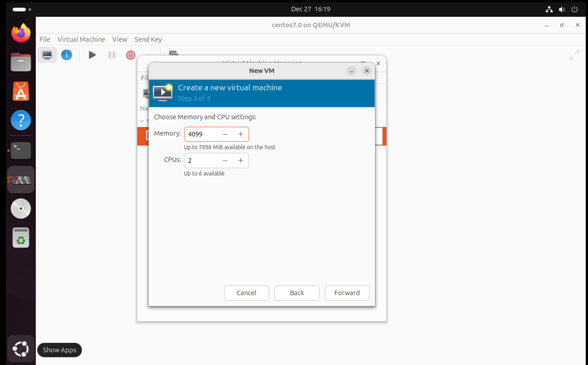
Task: Decrease memory value with minus button
Action: 225,134
